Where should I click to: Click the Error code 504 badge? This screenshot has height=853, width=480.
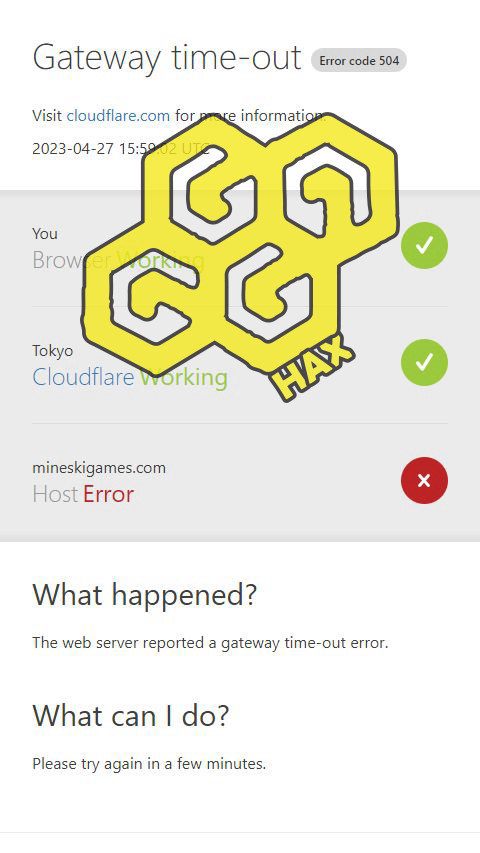(x=359, y=60)
